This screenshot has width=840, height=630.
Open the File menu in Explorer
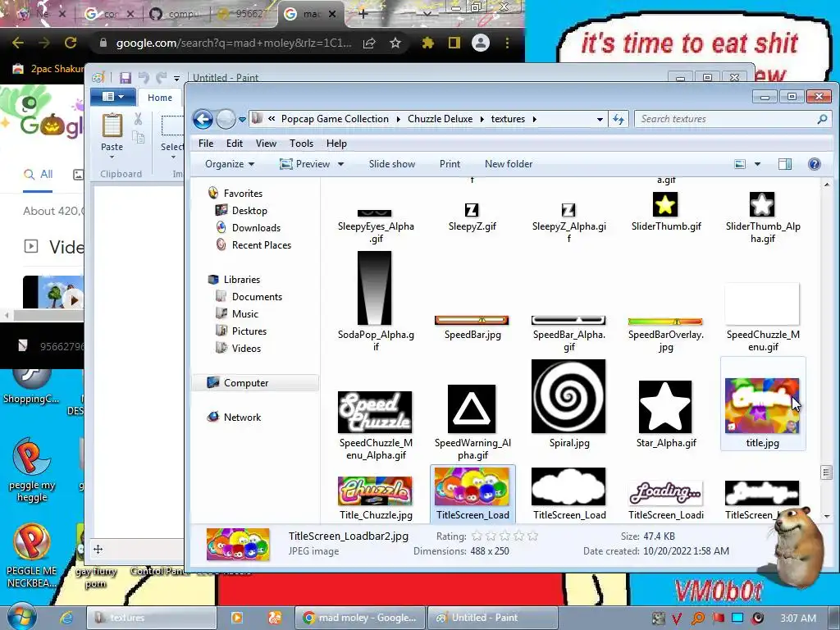pyautogui.click(x=206, y=144)
